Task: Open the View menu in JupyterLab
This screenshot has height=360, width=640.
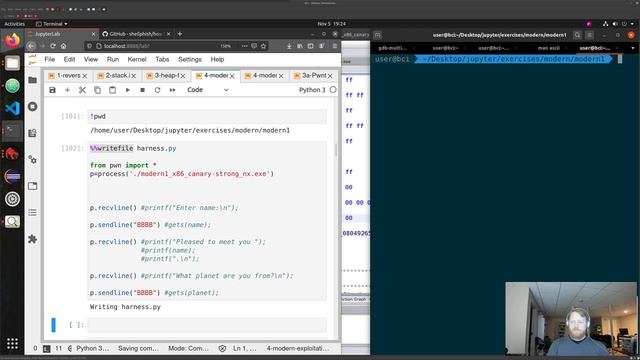Action: 91,59
